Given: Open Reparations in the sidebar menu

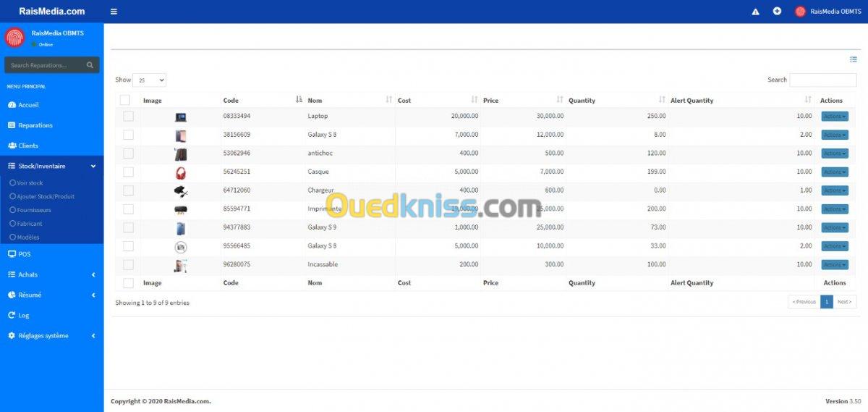Looking at the screenshot, I should click(x=35, y=125).
